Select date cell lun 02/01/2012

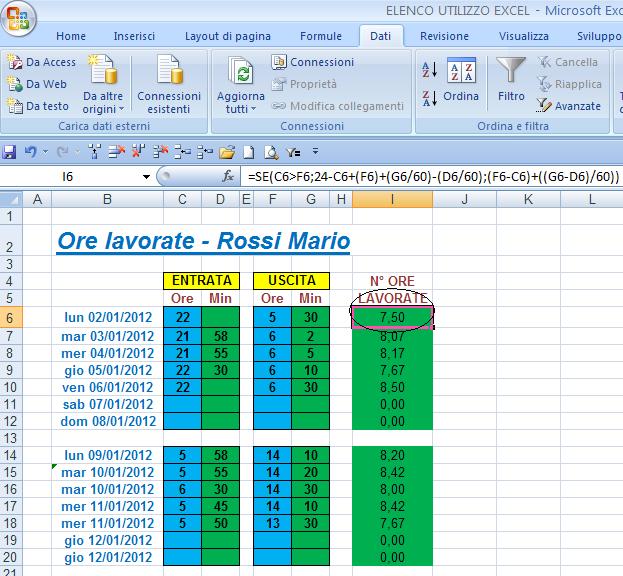click(108, 317)
